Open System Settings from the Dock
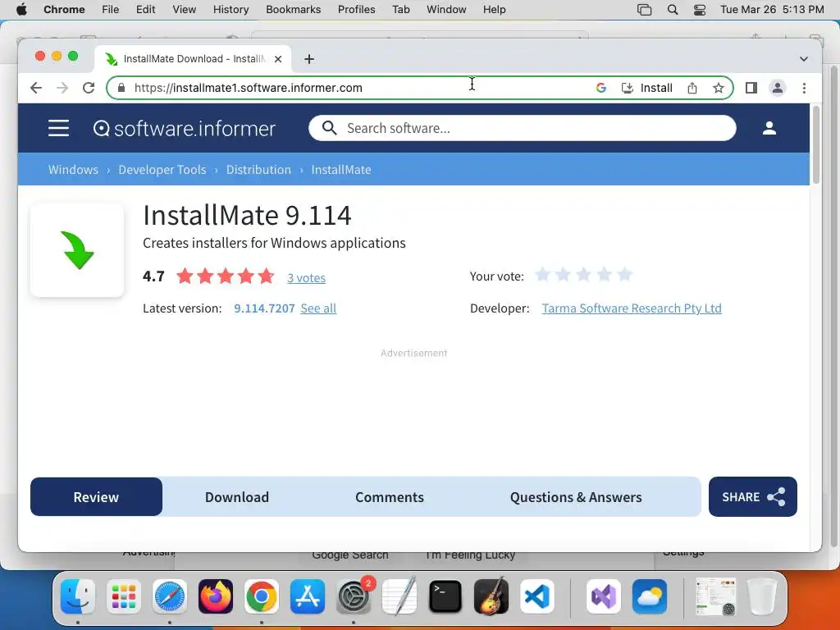 [x=354, y=596]
